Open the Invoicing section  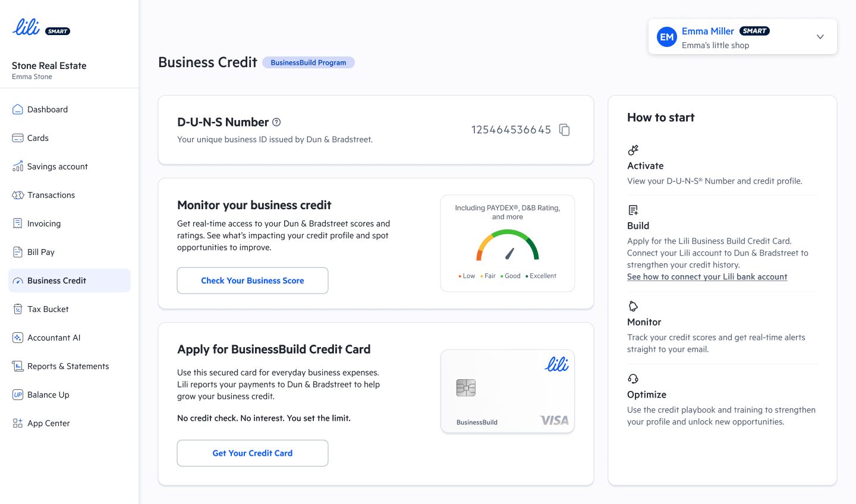pos(44,223)
